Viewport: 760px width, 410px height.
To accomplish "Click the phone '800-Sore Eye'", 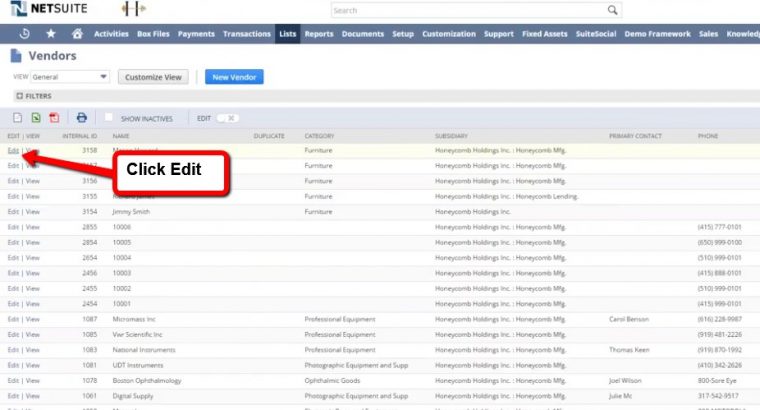I will pos(717,380).
